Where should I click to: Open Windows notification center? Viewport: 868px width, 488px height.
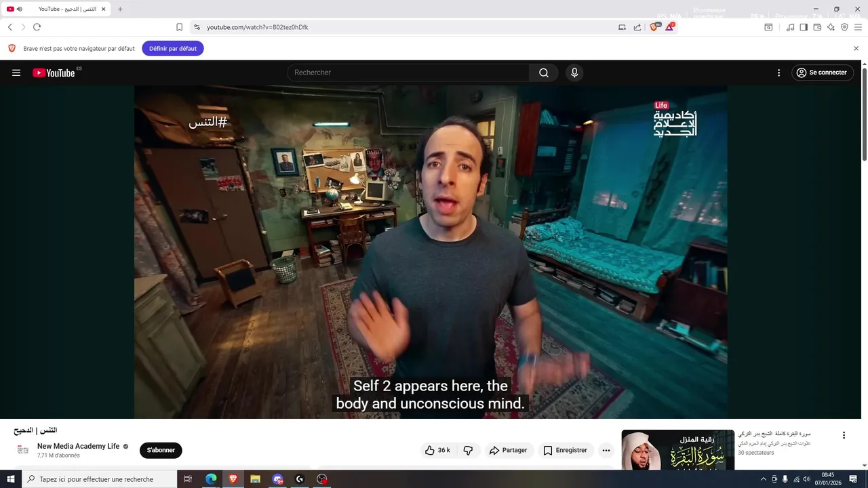tap(853, 479)
